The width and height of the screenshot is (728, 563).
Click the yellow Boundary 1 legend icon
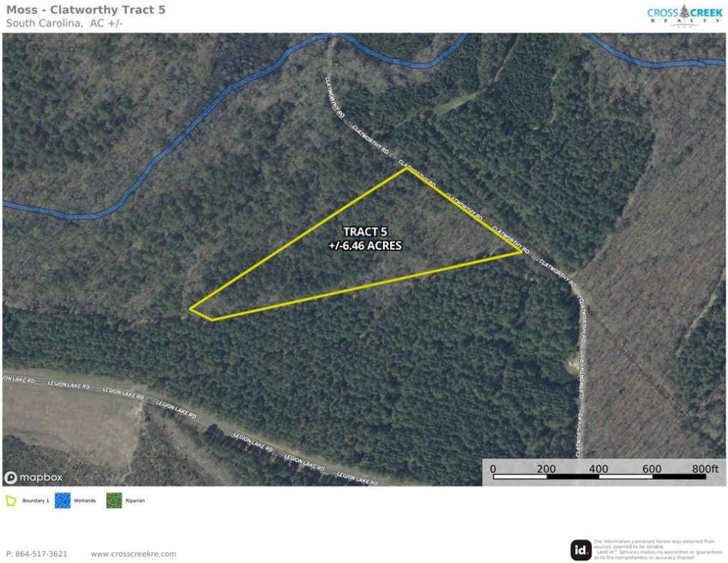coord(11,500)
